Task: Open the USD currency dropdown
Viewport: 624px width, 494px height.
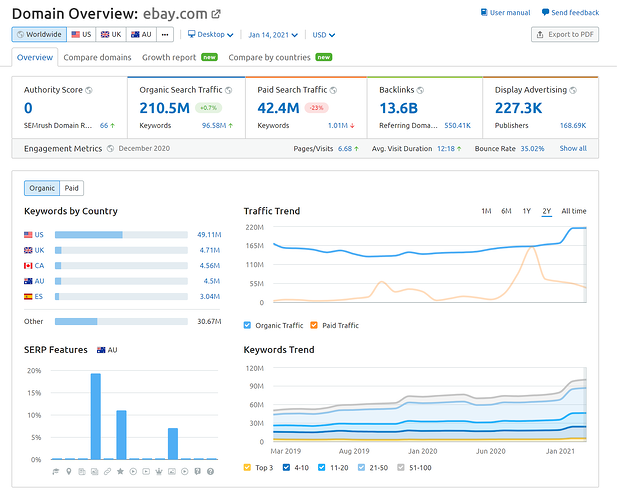Action: 324,35
